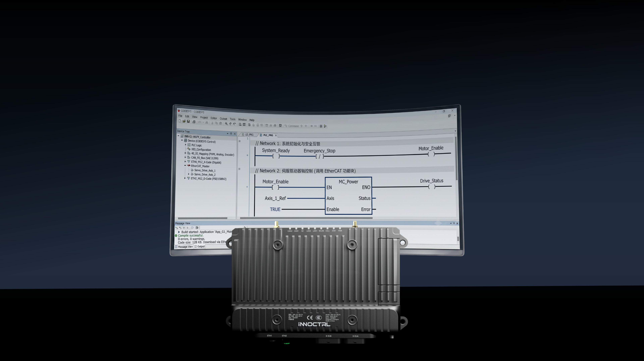Viewport: 644px width, 361px height.
Task: Collapse the EtherCAT_Master tree node
Action: click(x=185, y=166)
